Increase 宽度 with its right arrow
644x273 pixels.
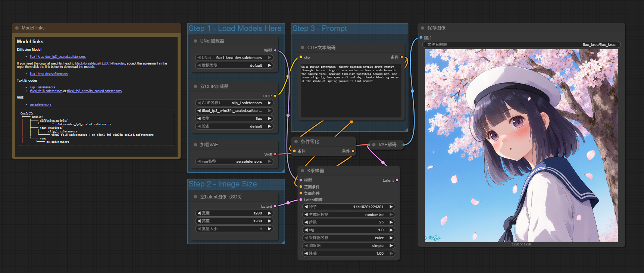[269, 213]
